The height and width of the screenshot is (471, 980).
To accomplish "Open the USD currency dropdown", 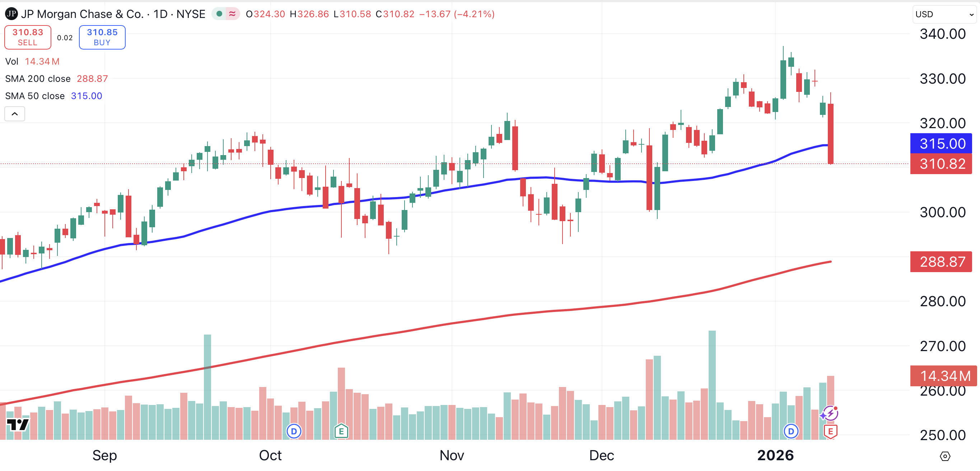I will pos(944,14).
